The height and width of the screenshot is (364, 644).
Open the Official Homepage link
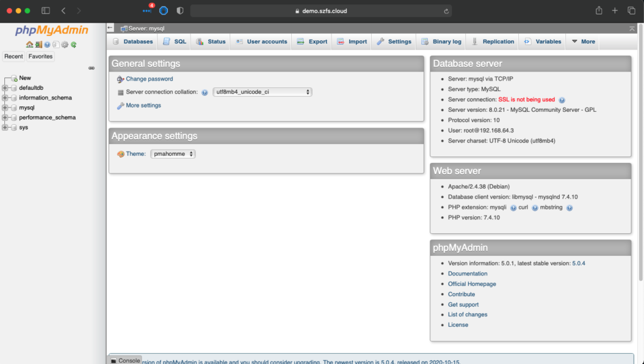coord(472,284)
